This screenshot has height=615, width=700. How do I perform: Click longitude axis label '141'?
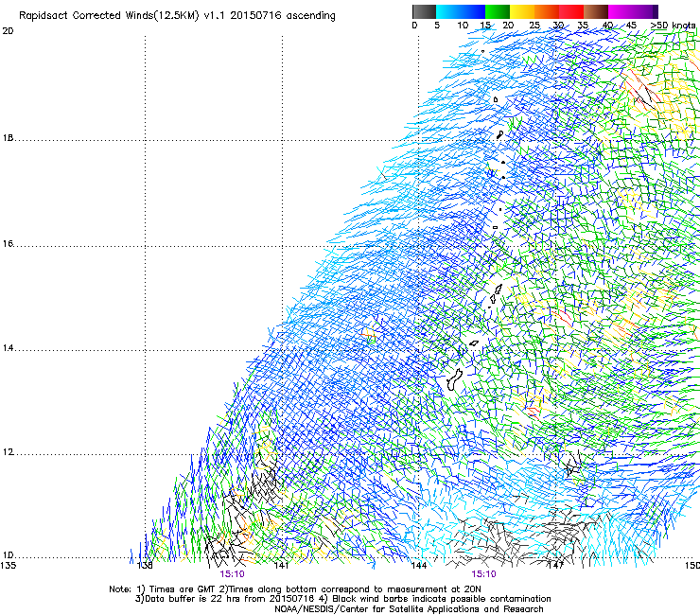tap(281, 566)
